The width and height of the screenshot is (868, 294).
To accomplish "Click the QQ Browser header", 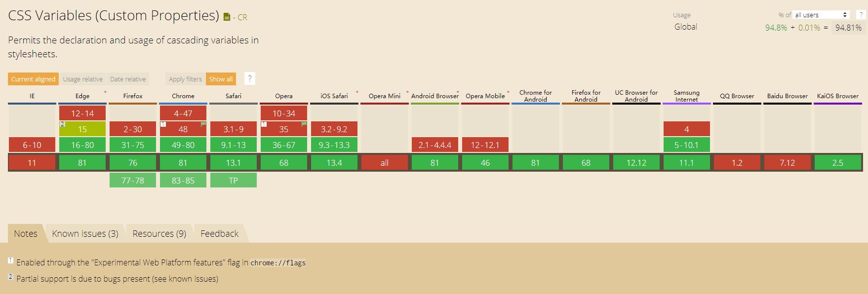I will 737,96.
